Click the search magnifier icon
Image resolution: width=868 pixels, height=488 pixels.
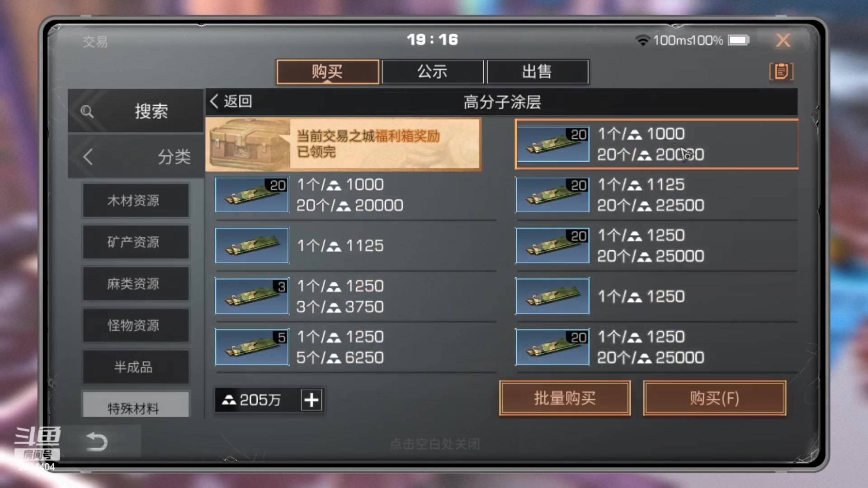click(x=87, y=111)
